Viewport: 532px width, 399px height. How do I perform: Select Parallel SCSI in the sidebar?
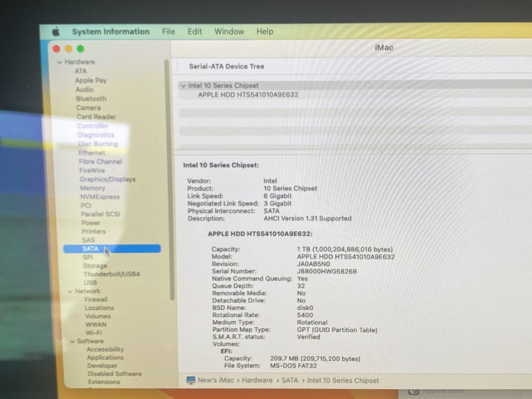coord(101,214)
